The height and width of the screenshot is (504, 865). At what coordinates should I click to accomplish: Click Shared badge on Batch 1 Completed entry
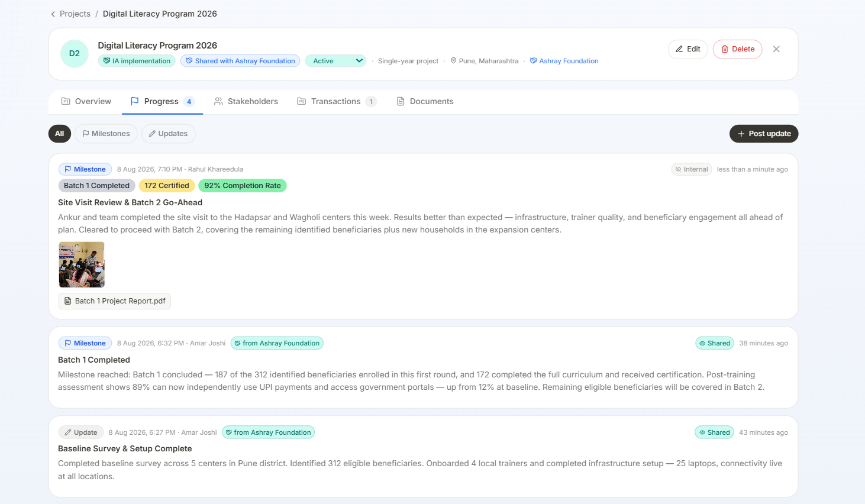[x=715, y=343]
